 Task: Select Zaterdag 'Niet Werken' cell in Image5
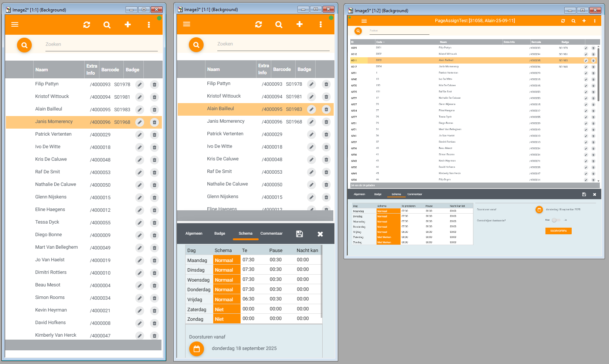click(388, 237)
